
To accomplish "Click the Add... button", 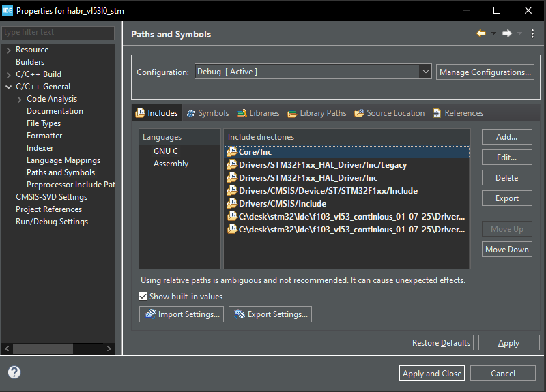I will pyautogui.click(x=506, y=137).
